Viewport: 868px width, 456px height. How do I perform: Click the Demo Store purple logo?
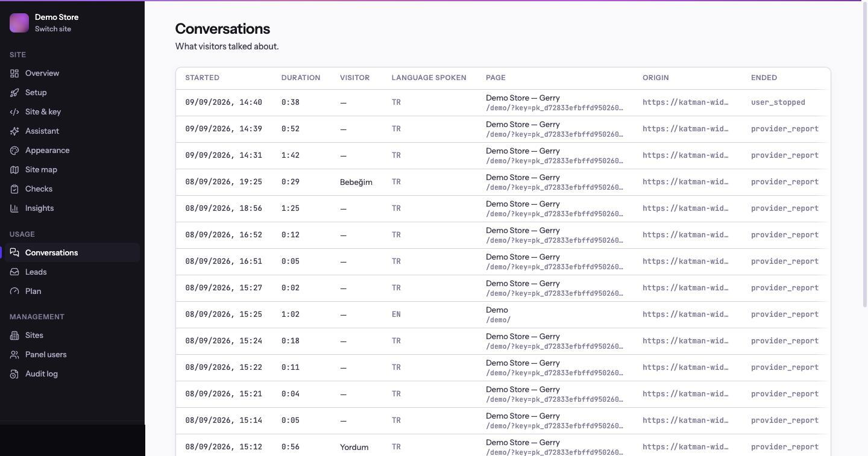click(19, 23)
